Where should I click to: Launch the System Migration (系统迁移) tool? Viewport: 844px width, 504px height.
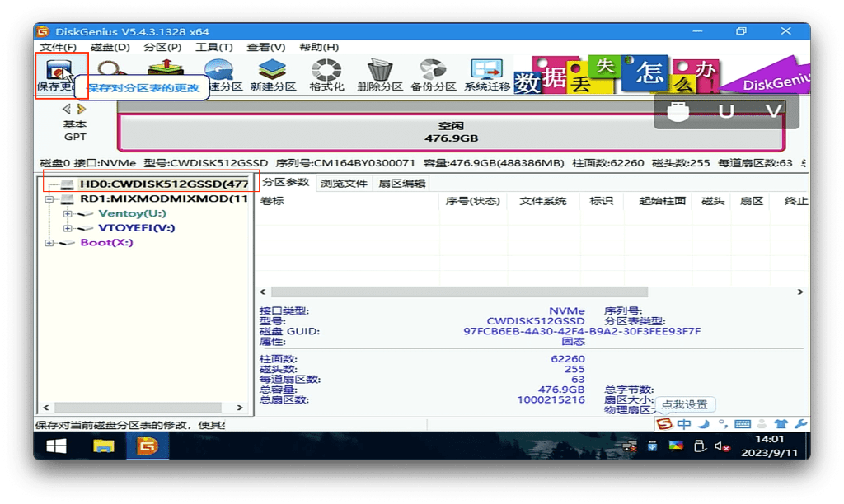click(486, 74)
